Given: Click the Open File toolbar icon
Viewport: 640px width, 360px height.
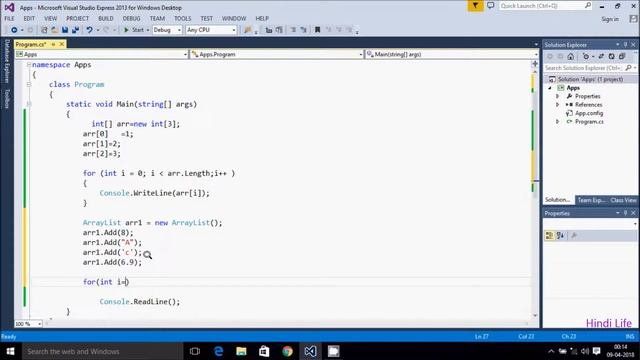Looking at the screenshot, I should coord(54,30).
